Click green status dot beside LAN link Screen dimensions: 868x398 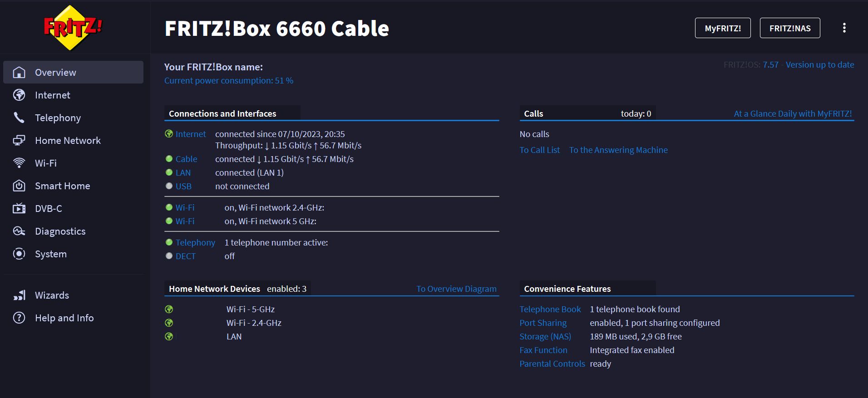pos(169,172)
